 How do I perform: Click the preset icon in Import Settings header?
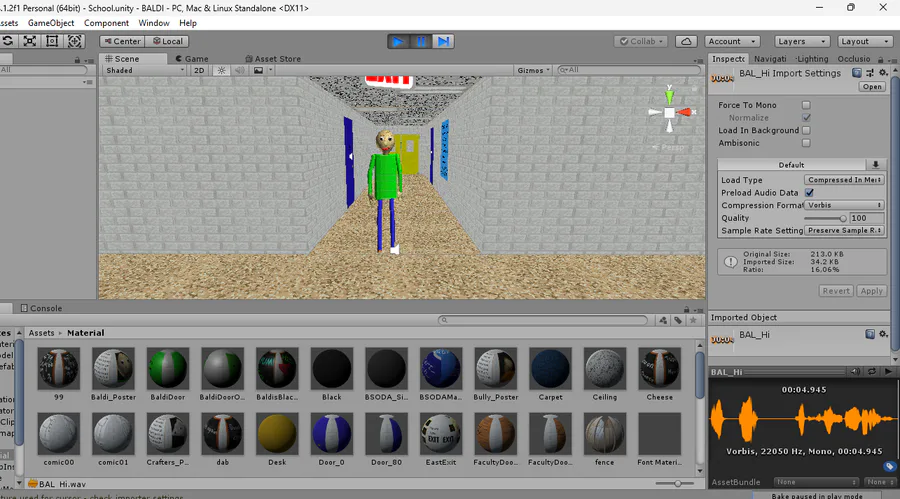[870, 73]
